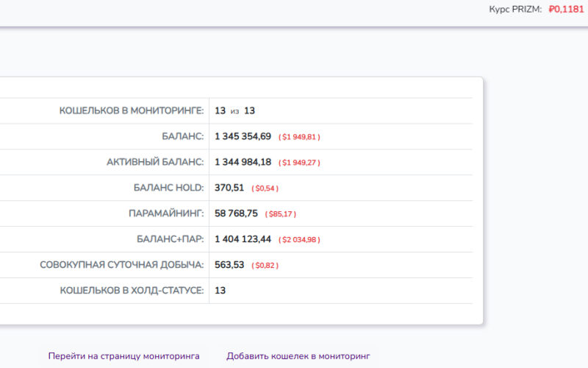588x368 pixels.
Task: Select the paramining value 58 768,75
Action: tap(236, 214)
